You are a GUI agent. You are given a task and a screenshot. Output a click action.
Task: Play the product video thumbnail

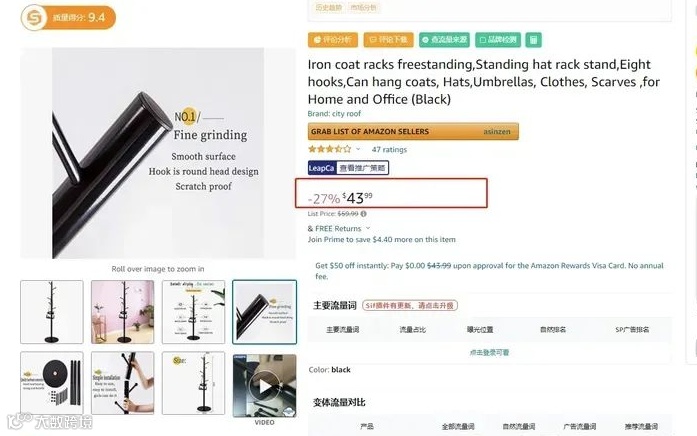coord(264,385)
